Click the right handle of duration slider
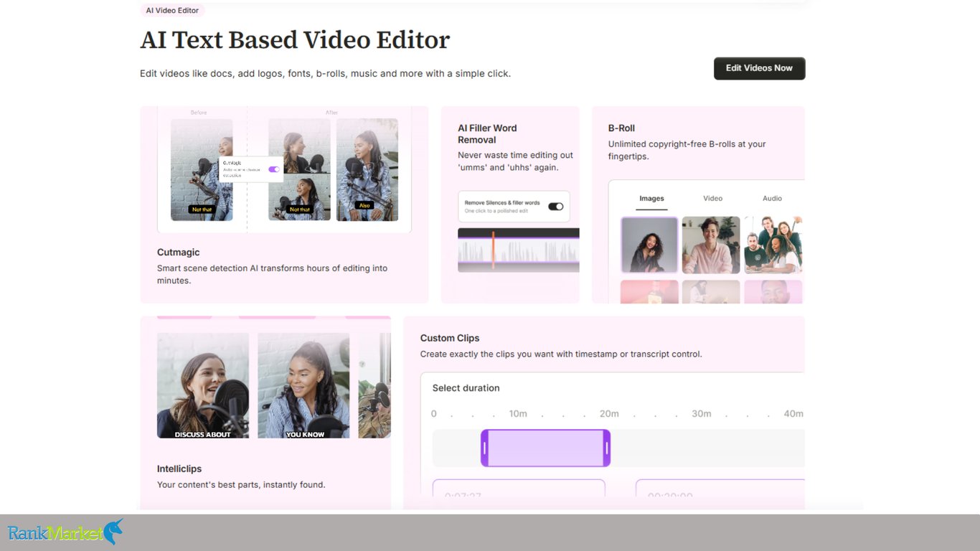 click(607, 448)
